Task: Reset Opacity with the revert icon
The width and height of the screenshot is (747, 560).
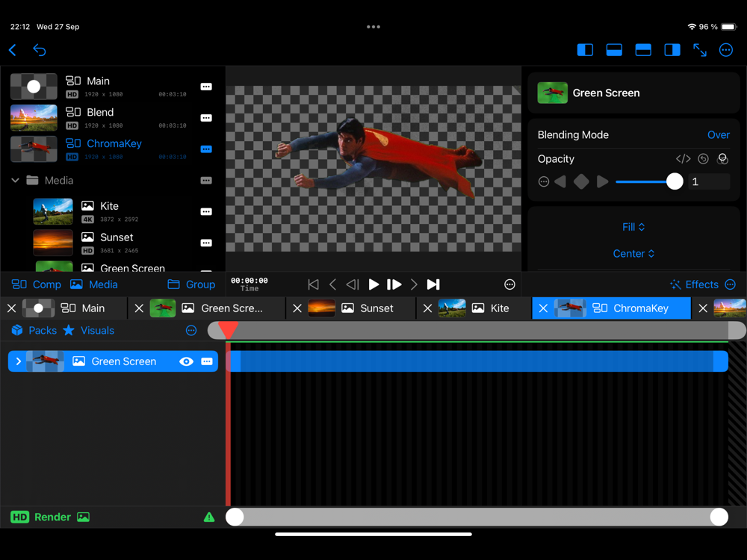Action: tap(703, 159)
